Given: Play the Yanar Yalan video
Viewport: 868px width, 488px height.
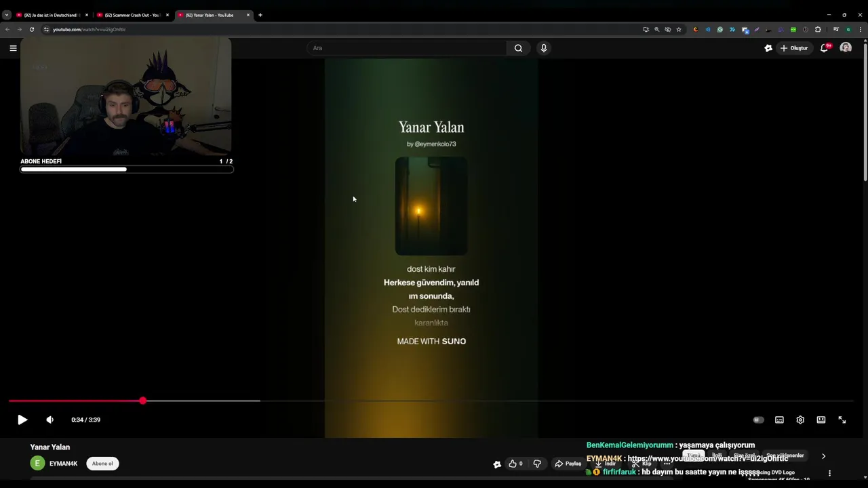Looking at the screenshot, I should tap(22, 420).
